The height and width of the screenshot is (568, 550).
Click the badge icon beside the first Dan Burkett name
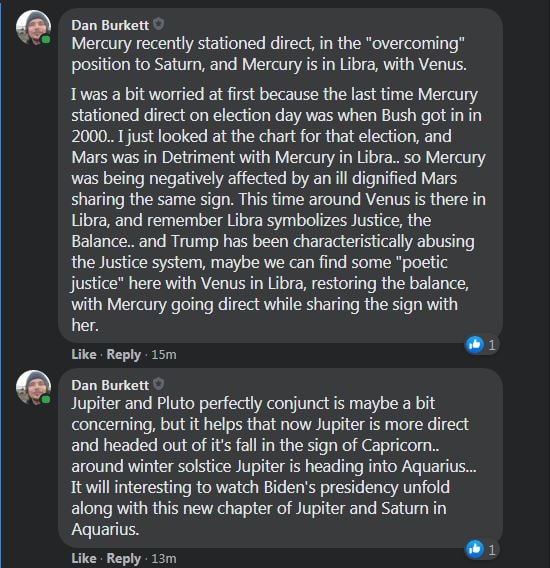(x=158, y=24)
